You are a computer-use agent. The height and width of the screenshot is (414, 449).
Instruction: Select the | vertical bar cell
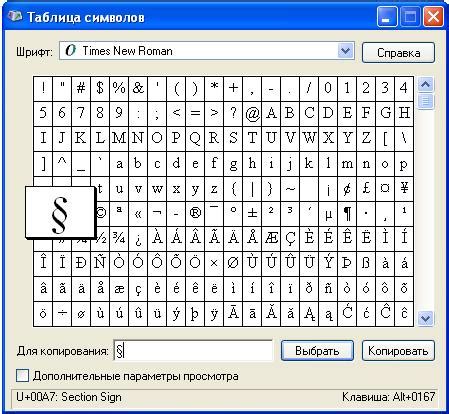[252, 189]
